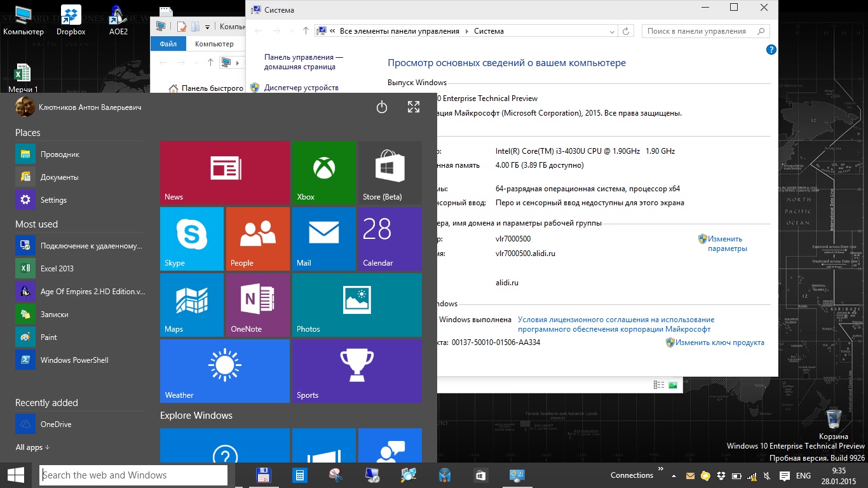868x488 pixels.
Task: Select Все элементы панели управления breadcrumb
Action: click(399, 30)
